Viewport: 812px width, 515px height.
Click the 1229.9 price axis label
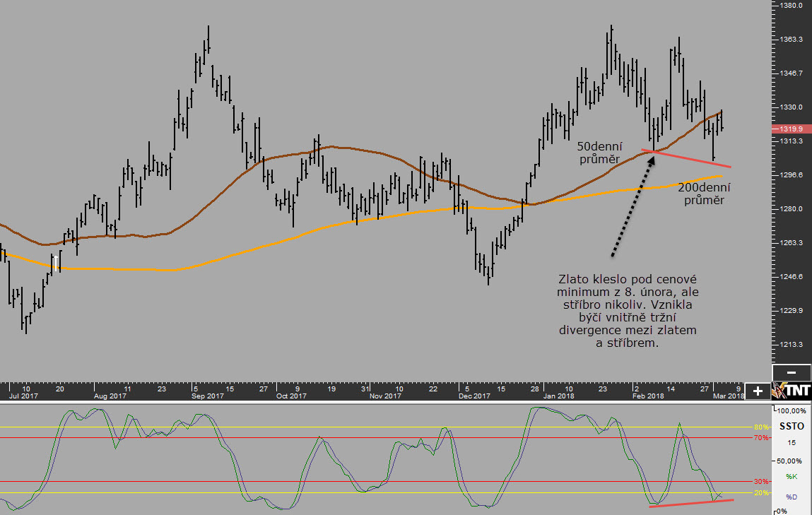(x=791, y=311)
